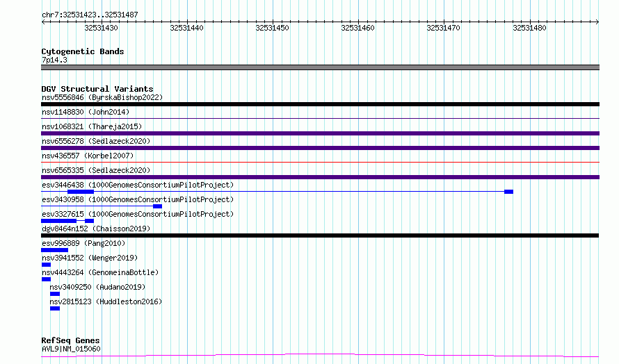Click the right arrow of the ruler
619x364 pixels.
597,22
